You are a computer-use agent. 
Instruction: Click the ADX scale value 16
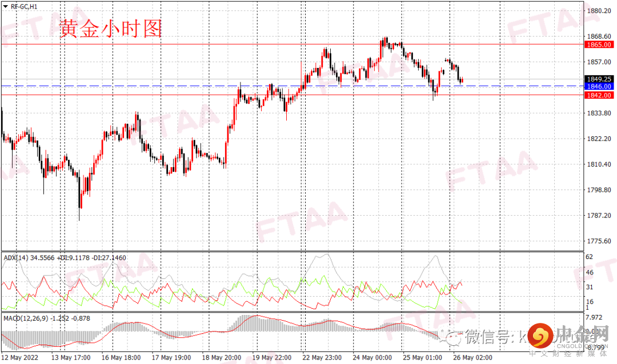[590, 301]
